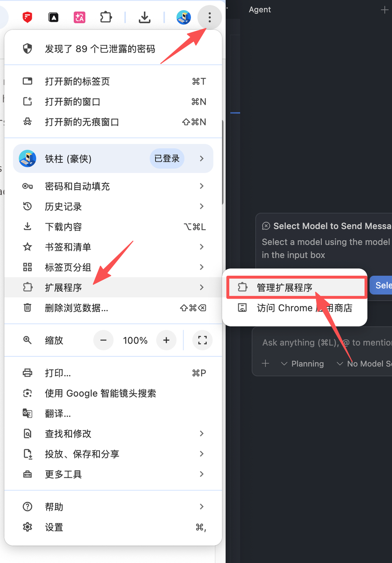Image resolution: width=392 pixels, height=563 pixels.
Task: Open the Planning mode dropdown
Action: [x=303, y=364]
